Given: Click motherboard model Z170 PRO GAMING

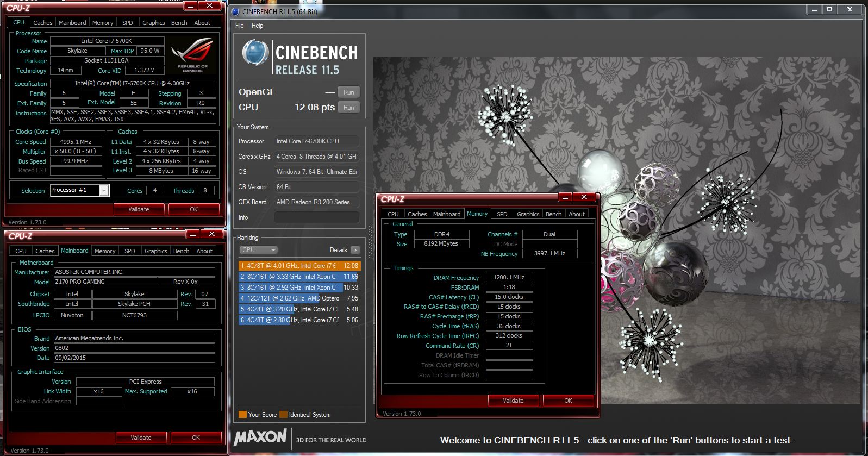Looking at the screenshot, I should pos(105,282).
